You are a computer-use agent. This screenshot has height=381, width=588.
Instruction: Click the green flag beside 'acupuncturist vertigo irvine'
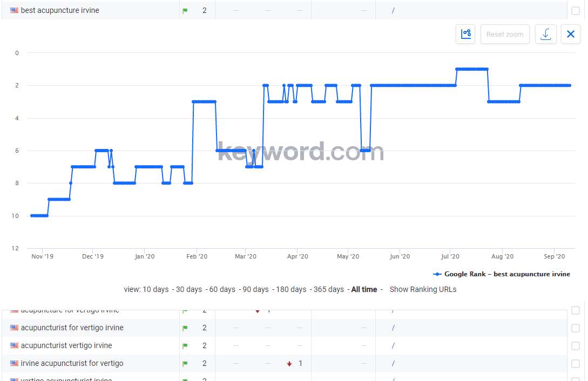point(184,345)
